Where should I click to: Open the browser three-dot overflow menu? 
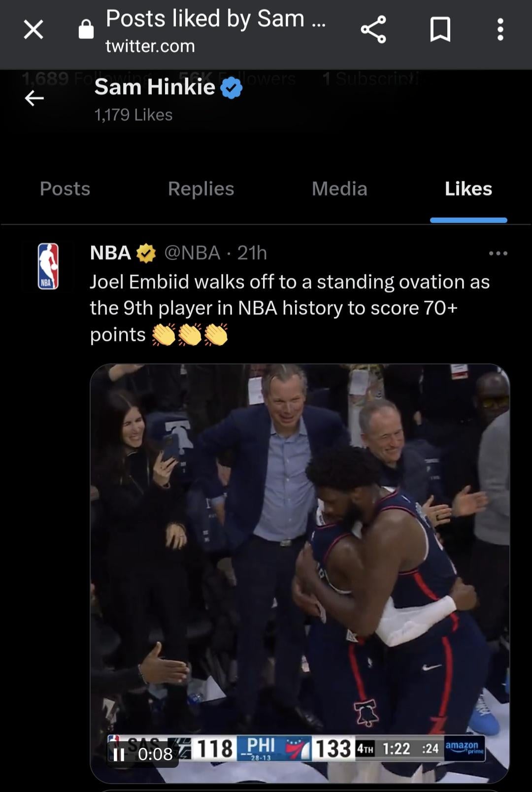tap(500, 30)
